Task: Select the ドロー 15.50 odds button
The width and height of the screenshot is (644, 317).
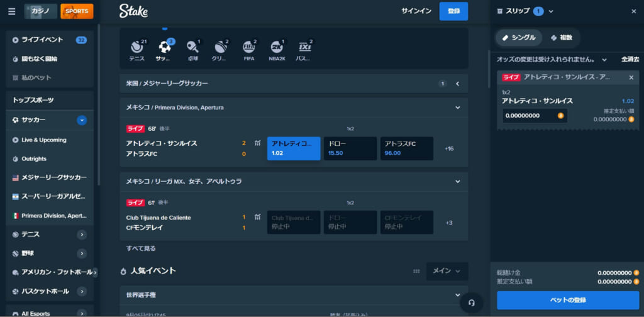Action: point(350,148)
